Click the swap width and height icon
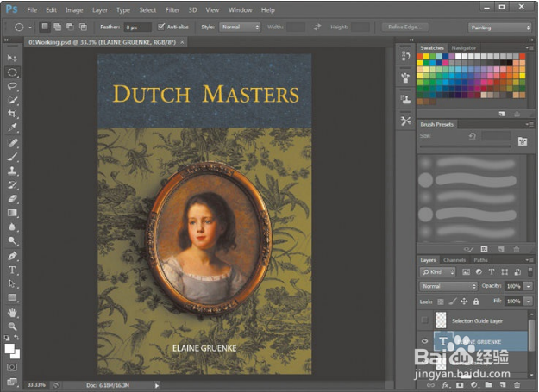This screenshot has height=392, width=539. point(317,27)
